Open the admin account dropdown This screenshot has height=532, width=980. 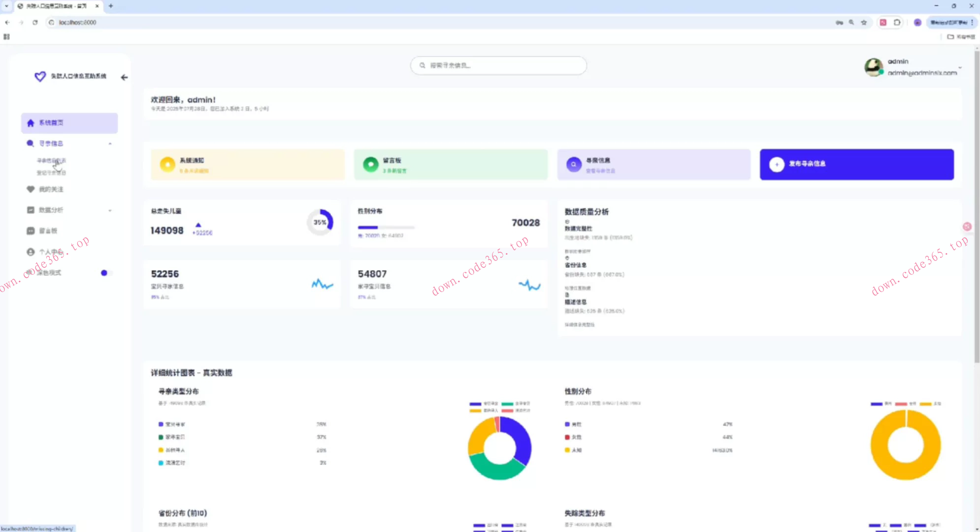(x=960, y=67)
